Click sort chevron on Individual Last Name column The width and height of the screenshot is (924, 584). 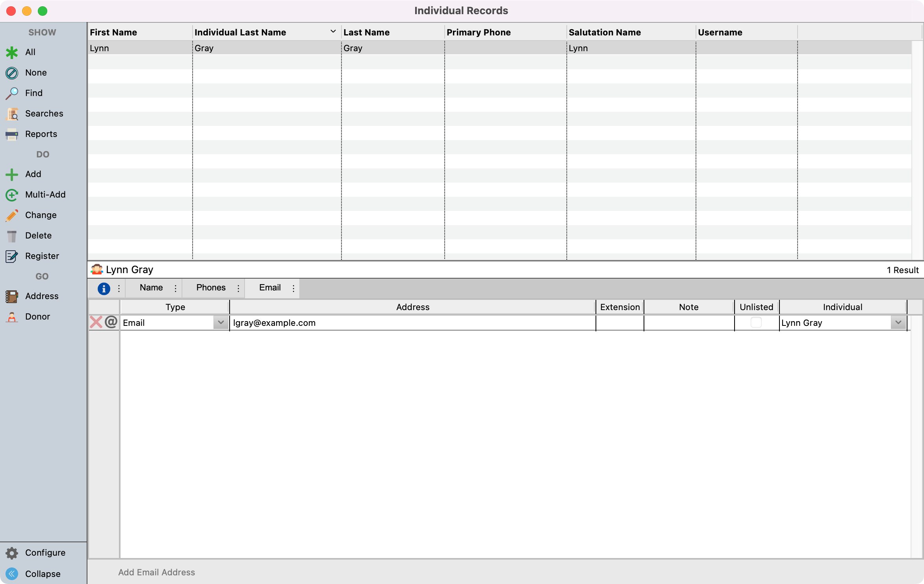click(x=333, y=31)
